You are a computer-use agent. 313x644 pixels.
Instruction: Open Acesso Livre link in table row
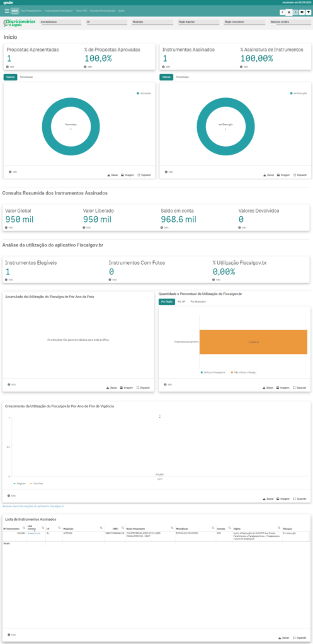coord(33,533)
